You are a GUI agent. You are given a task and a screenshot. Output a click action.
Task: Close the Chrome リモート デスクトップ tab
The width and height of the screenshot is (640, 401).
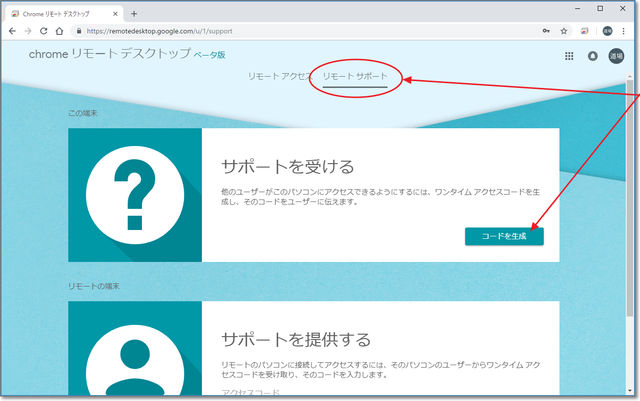tap(114, 13)
